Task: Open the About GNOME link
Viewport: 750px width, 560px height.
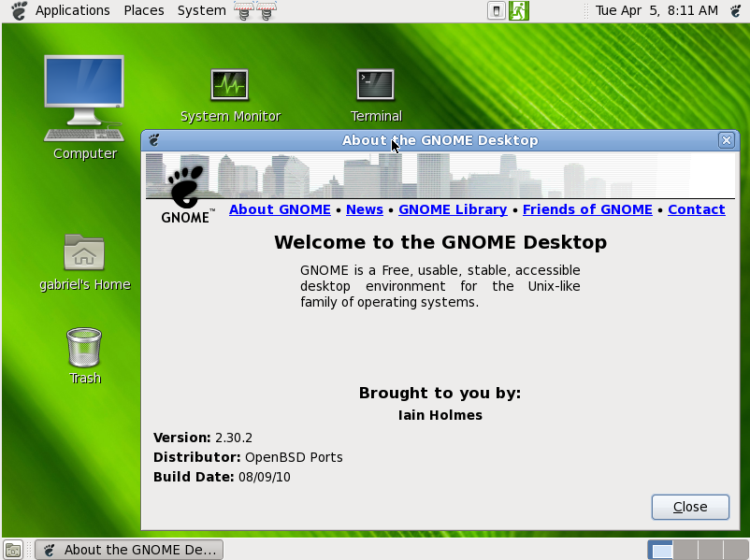Action: pos(280,209)
